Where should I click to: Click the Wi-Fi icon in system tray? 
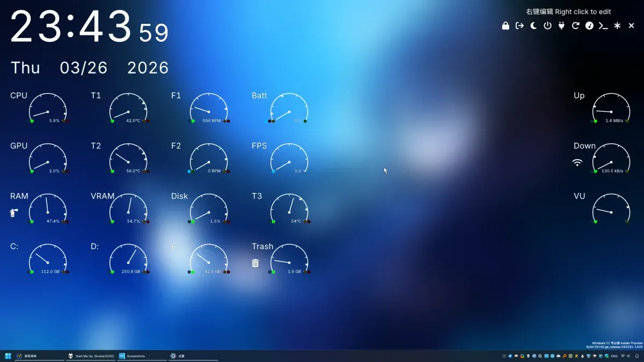pyautogui.click(x=623, y=356)
